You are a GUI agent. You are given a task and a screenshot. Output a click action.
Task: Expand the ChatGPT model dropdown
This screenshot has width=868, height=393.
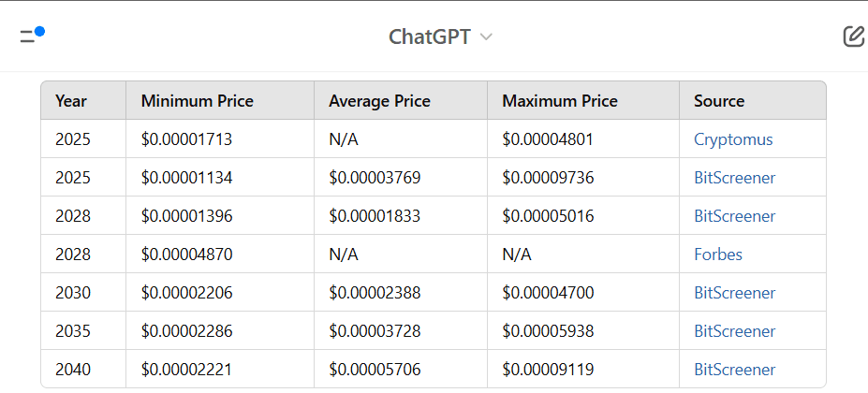440,36
